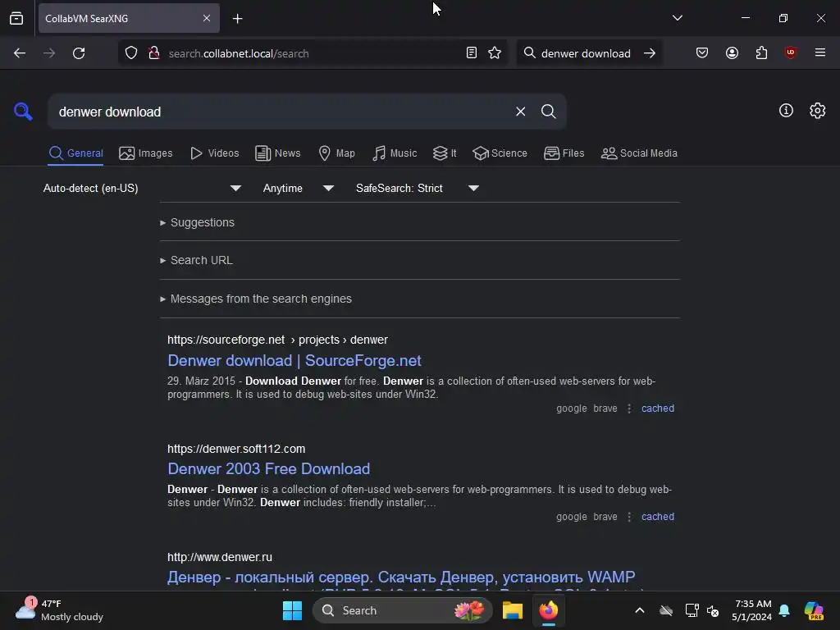Switch to the Science category

500,153
